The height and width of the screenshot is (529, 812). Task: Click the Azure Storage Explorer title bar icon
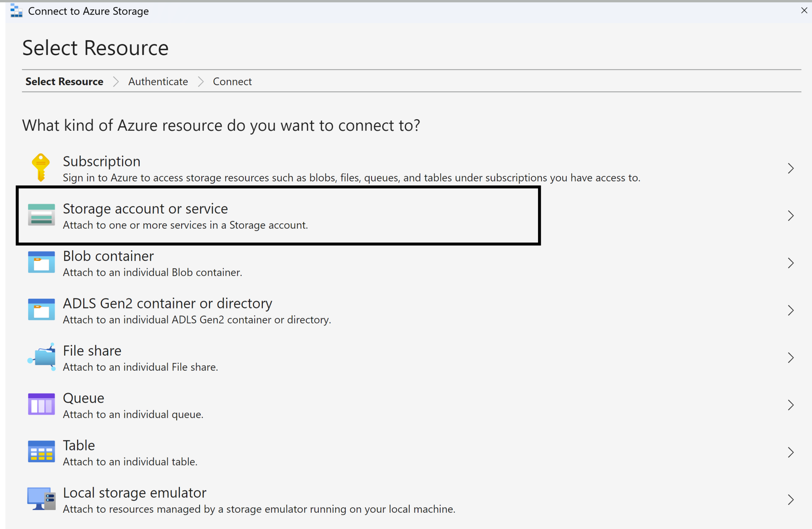15,11
